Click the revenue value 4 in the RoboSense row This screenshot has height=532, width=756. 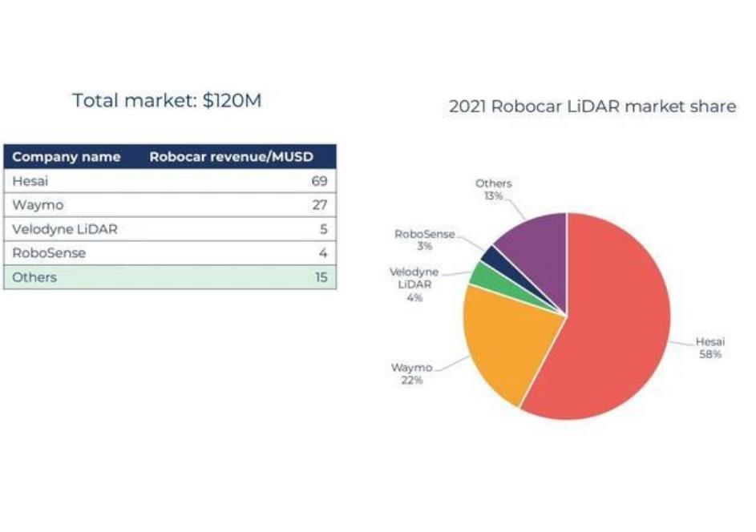click(x=324, y=253)
